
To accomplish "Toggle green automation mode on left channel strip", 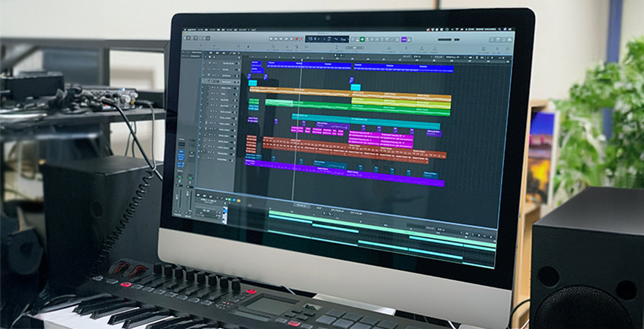I will coord(179,177).
